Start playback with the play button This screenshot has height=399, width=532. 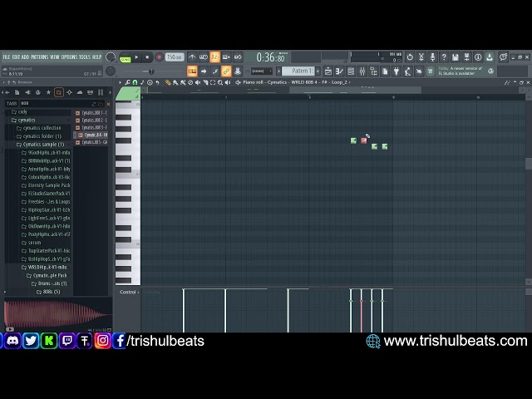point(136,57)
